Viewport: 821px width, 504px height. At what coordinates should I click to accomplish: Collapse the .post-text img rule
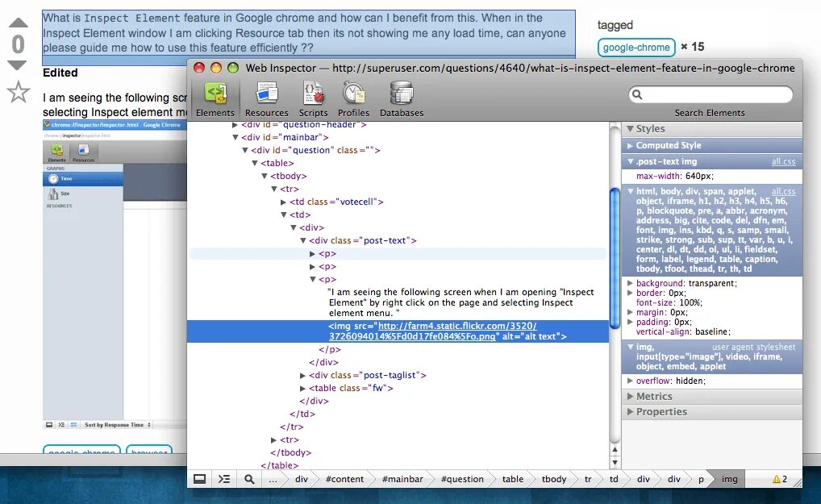click(631, 162)
